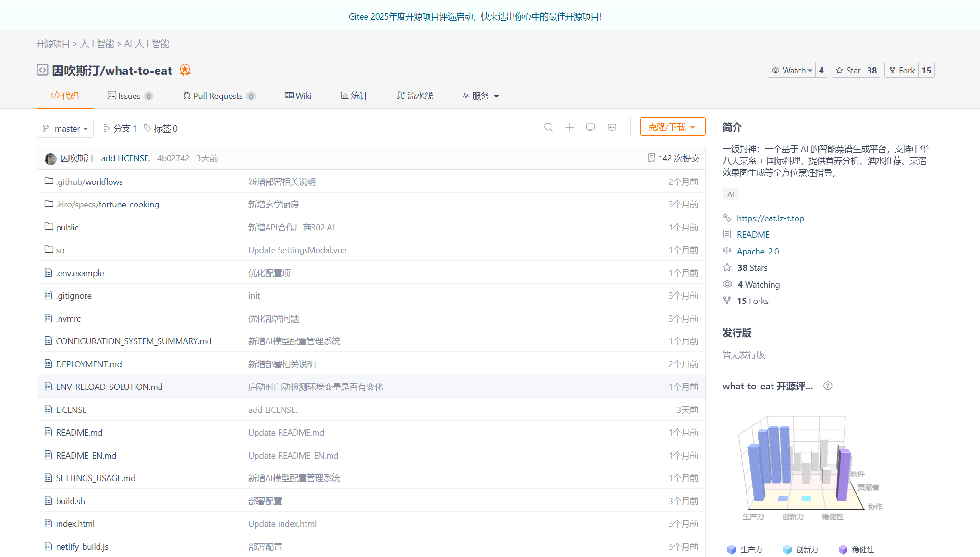The width and height of the screenshot is (980, 557).
Task: Visit the https://eat.lz-t.top link
Action: [x=771, y=218]
